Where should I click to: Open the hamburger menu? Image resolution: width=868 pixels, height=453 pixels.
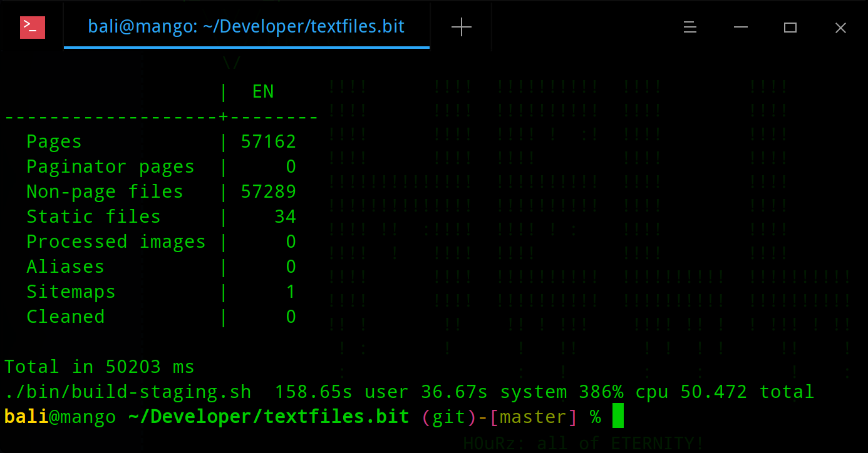[690, 27]
